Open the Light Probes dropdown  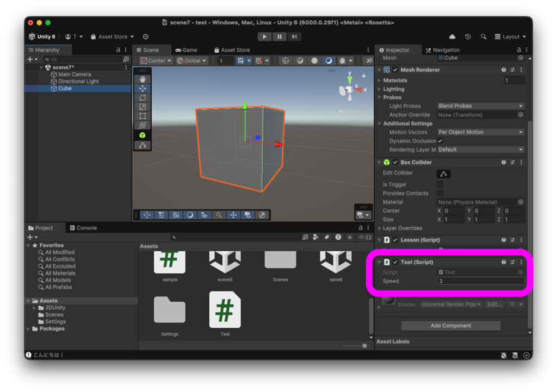[480, 106]
